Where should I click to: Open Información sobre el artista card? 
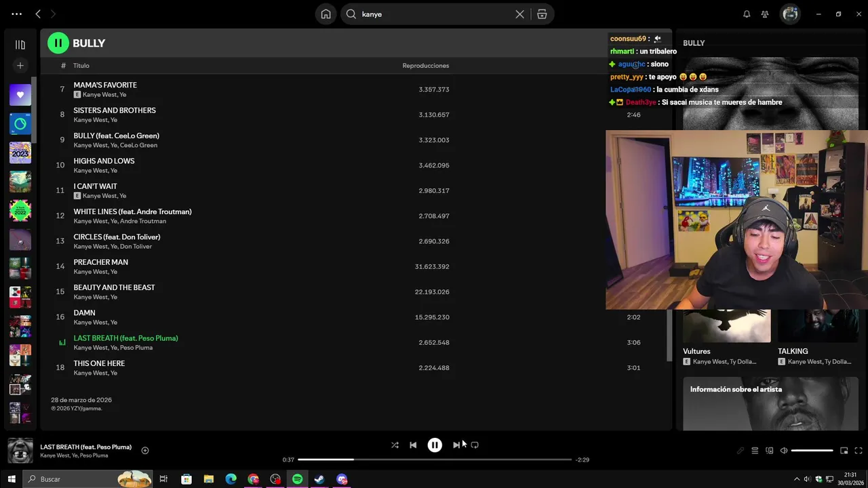770,403
